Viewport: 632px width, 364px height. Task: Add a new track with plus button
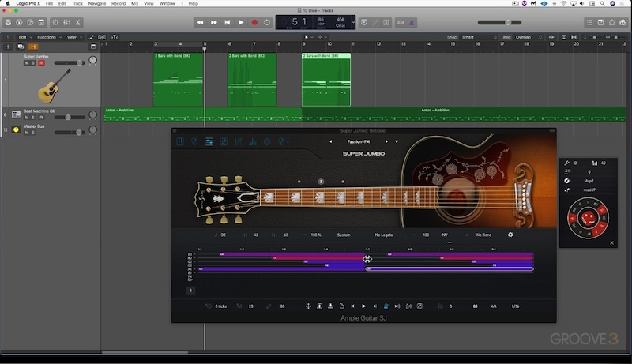[8, 47]
